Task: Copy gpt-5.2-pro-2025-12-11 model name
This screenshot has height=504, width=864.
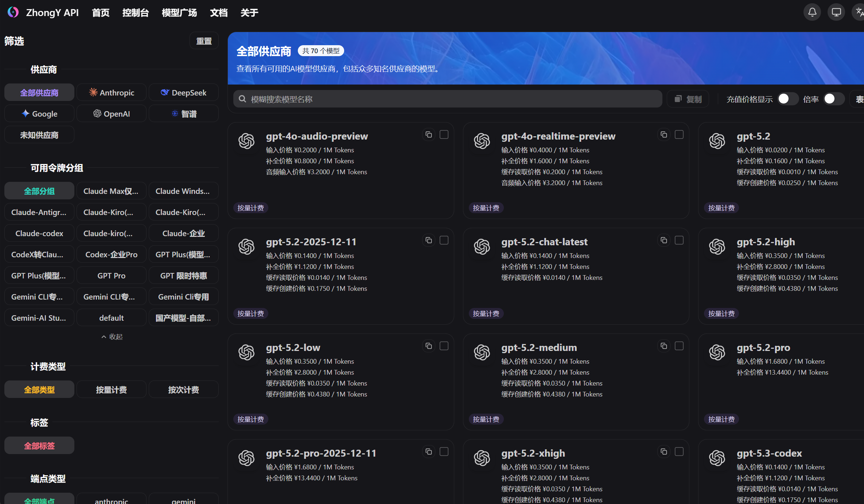Action: (429, 452)
